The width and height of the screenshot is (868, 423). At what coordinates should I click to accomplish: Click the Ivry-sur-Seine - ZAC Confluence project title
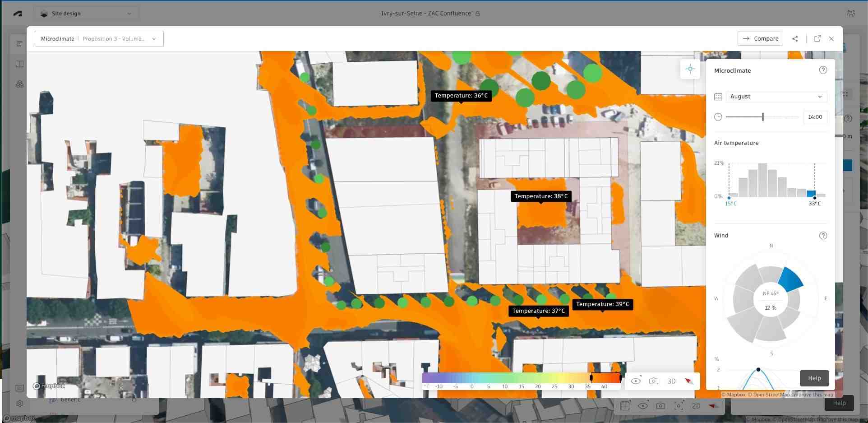coord(426,14)
